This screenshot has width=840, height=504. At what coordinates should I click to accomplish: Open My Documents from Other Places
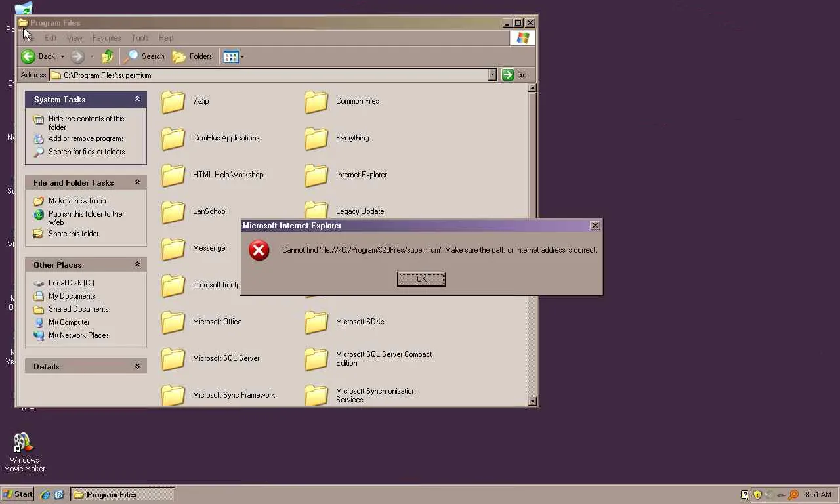point(72,296)
